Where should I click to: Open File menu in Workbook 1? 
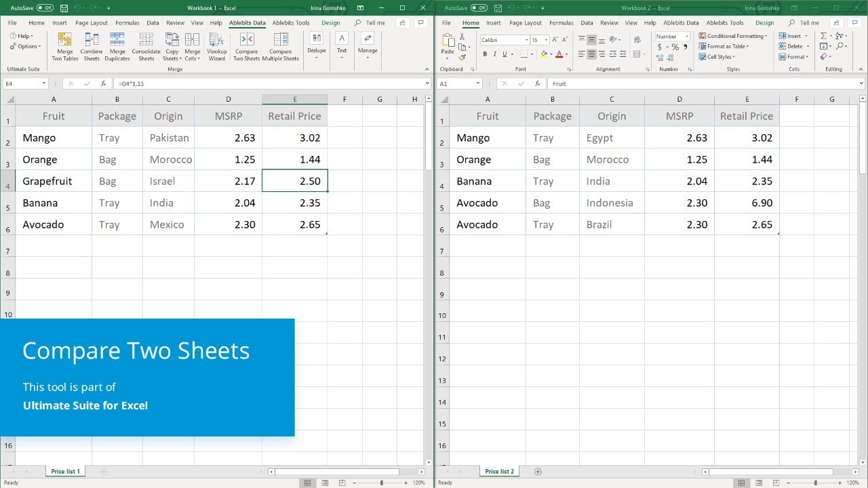12,22
